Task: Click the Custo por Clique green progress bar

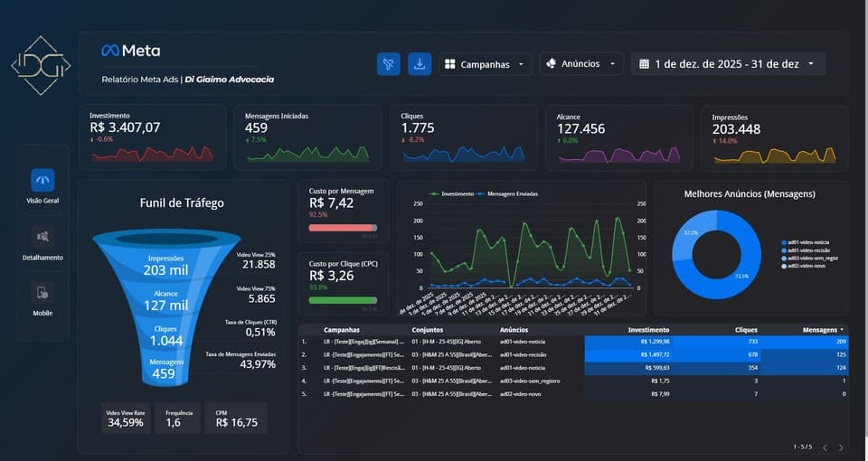Action: click(x=343, y=300)
